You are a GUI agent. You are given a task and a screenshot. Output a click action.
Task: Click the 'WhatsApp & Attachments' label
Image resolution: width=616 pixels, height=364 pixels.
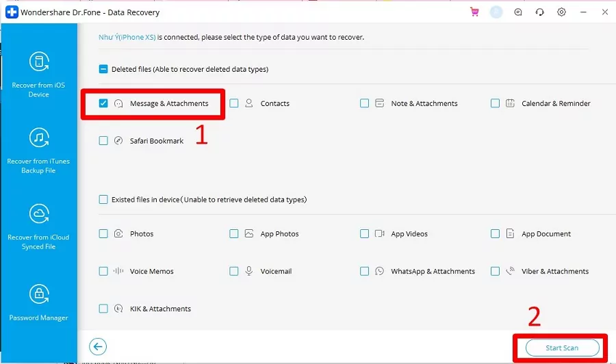click(433, 271)
